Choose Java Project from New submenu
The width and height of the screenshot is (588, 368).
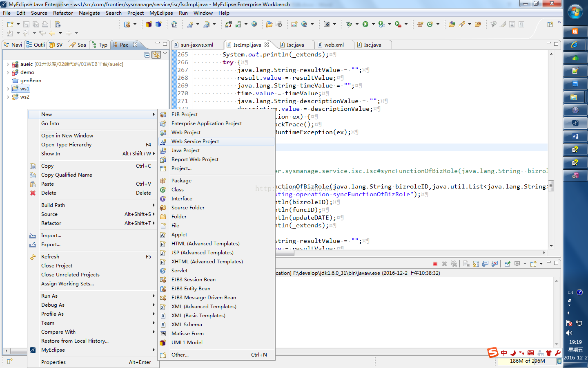[216, 150]
